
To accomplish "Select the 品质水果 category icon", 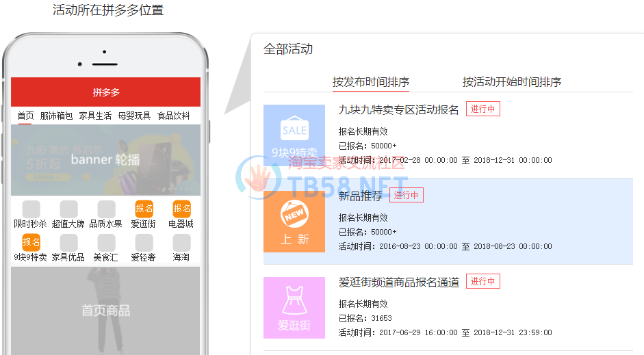I will pos(106,209).
